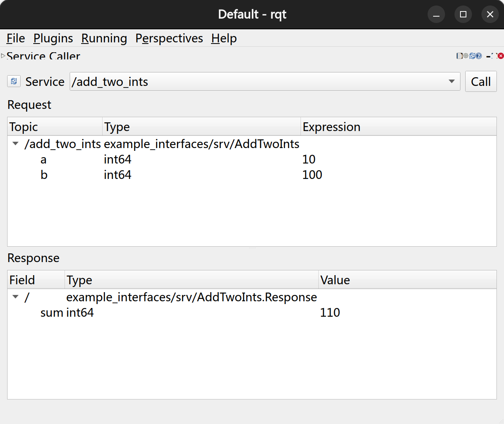Open the Plugins menu

[x=53, y=38]
